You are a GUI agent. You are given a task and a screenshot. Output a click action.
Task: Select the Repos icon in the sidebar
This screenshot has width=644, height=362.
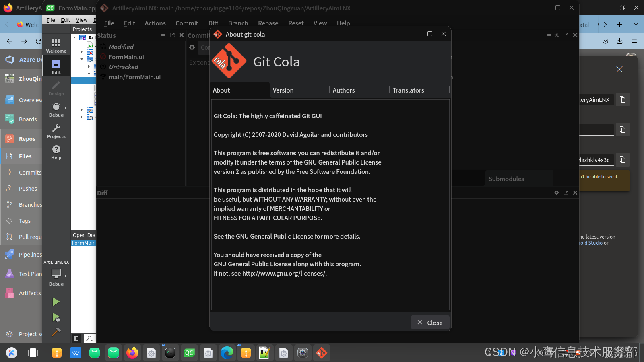point(9,138)
